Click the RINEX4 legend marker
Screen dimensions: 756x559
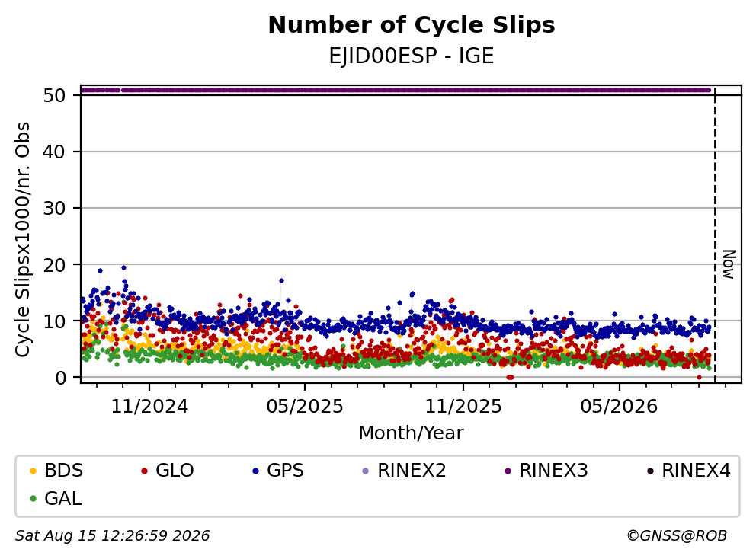[x=650, y=471]
